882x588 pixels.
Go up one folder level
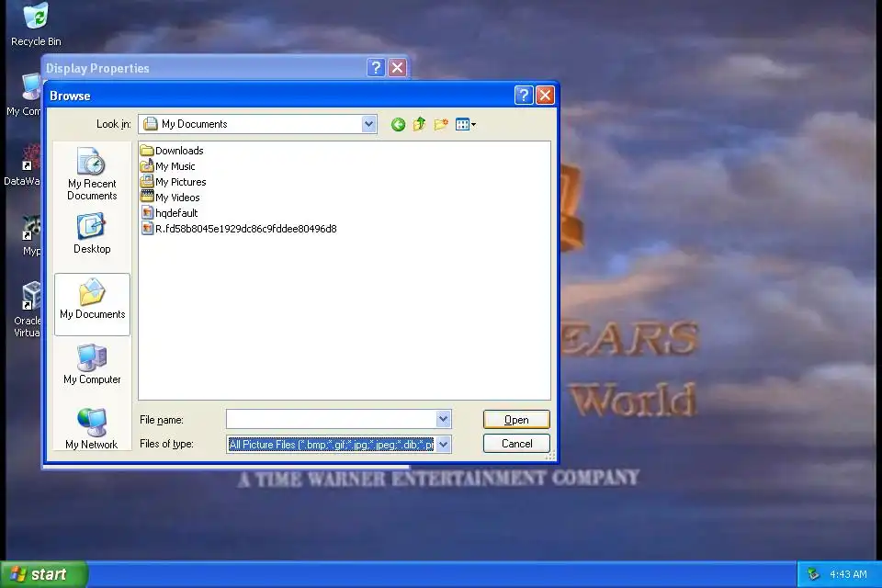pos(419,124)
